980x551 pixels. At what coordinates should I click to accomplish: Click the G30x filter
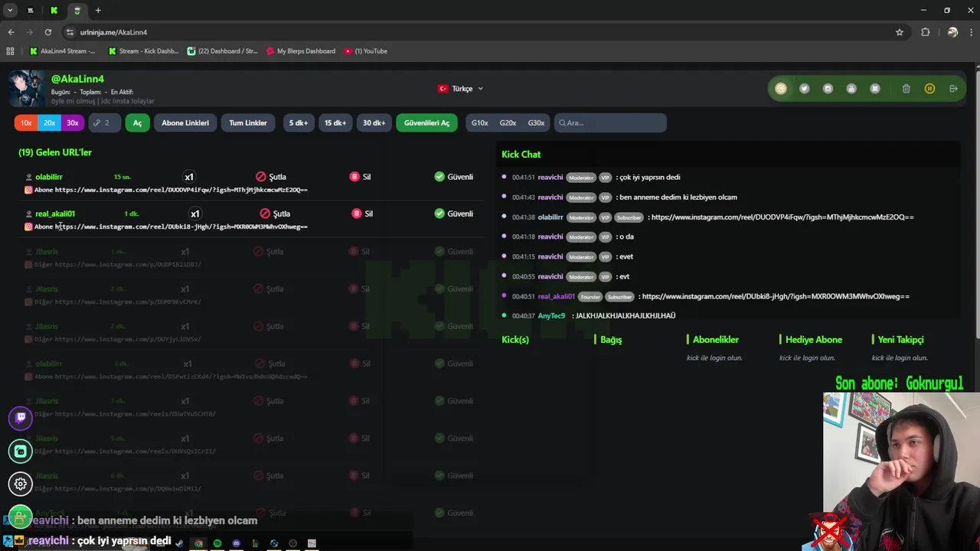536,122
